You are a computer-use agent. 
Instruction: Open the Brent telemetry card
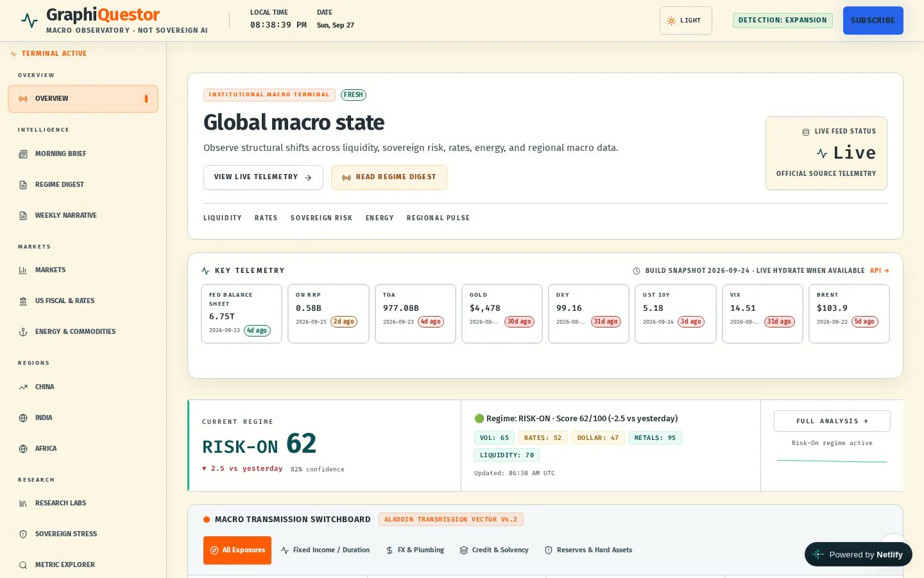849,314
